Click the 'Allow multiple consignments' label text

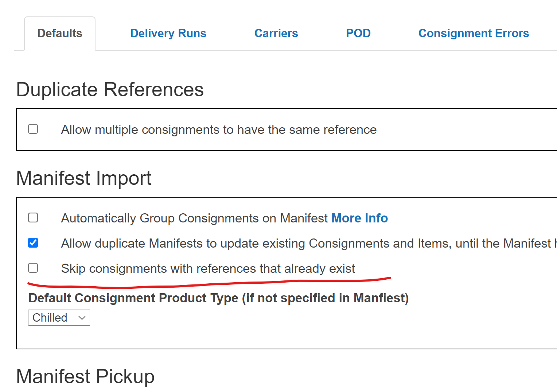click(x=219, y=130)
